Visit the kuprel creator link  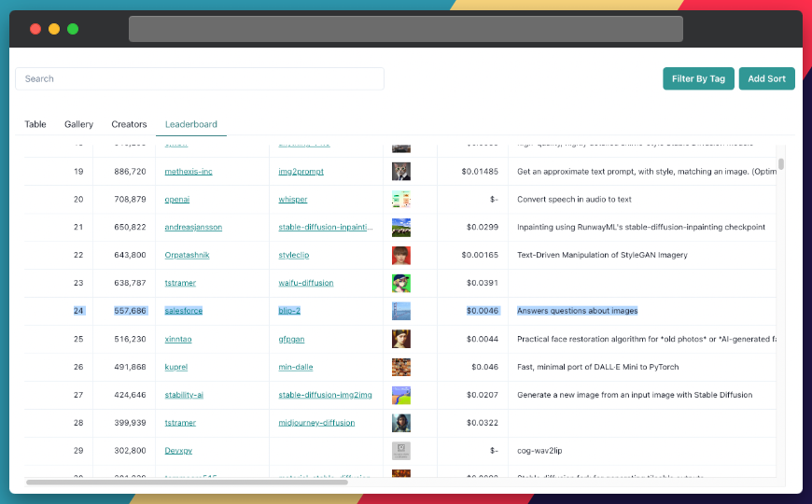tap(176, 367)
